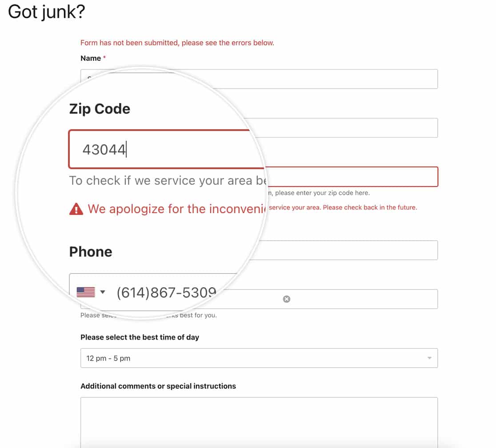Click the Phone field label
Image resolution: width=496 pixels, height=448 pixels.
tap(91, 251)
